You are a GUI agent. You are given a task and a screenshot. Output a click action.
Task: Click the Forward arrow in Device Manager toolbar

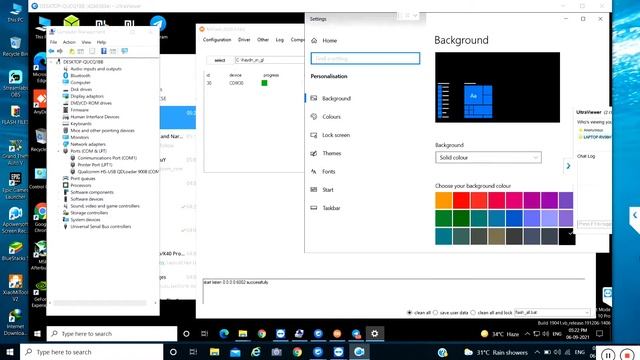[x=60, y=51]
